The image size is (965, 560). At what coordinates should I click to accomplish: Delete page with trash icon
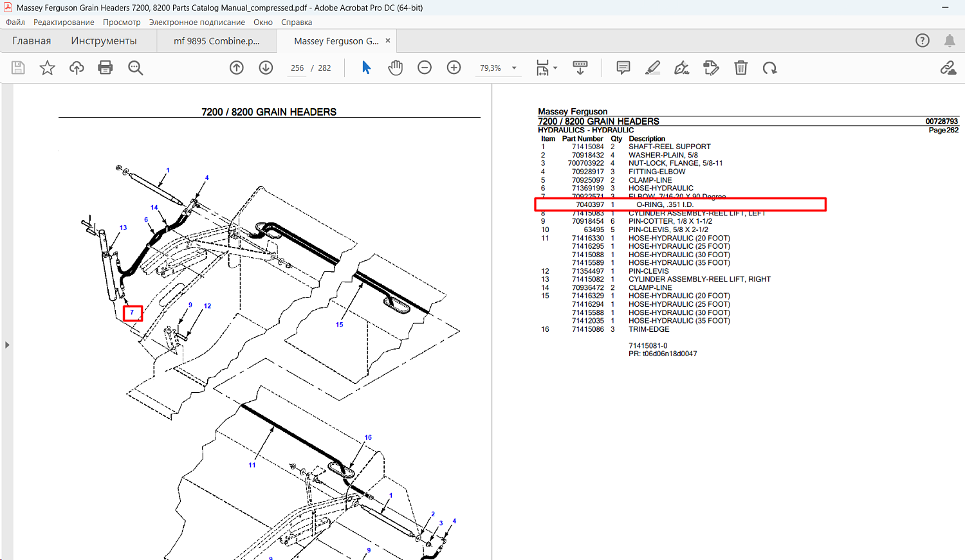[741, 68]
